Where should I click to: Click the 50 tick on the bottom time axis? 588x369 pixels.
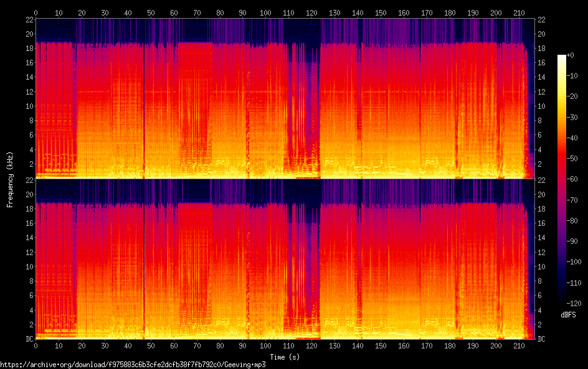click(x=151, y=345)
